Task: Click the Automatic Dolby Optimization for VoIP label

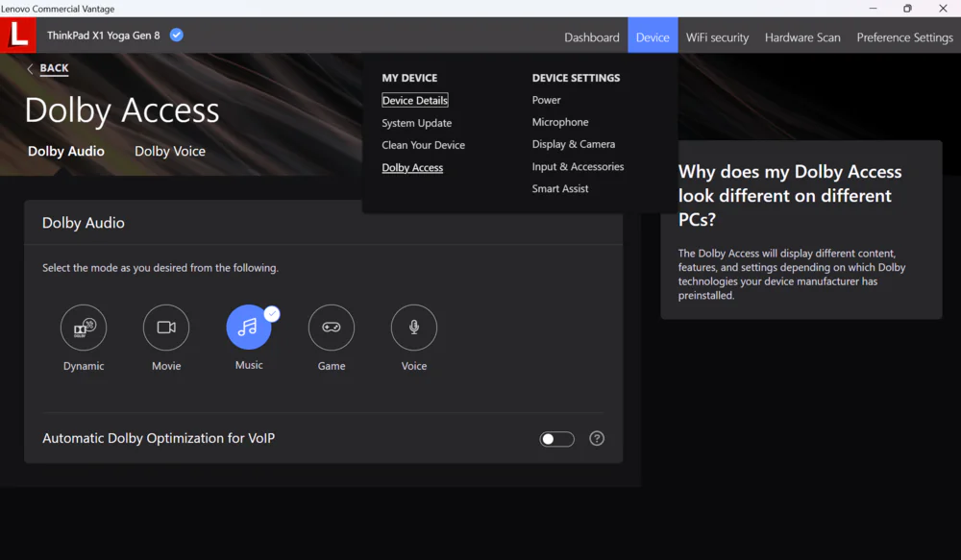Action: 159,438
